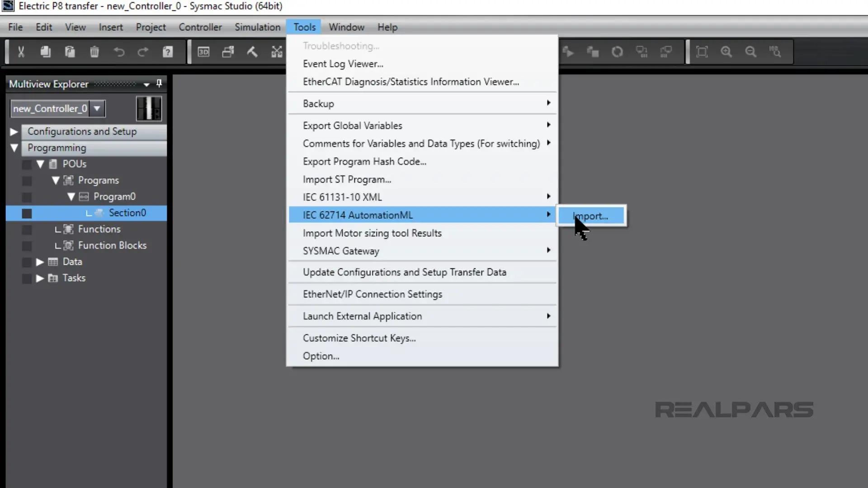Expand the Data tree node arrow

[40, 262]
